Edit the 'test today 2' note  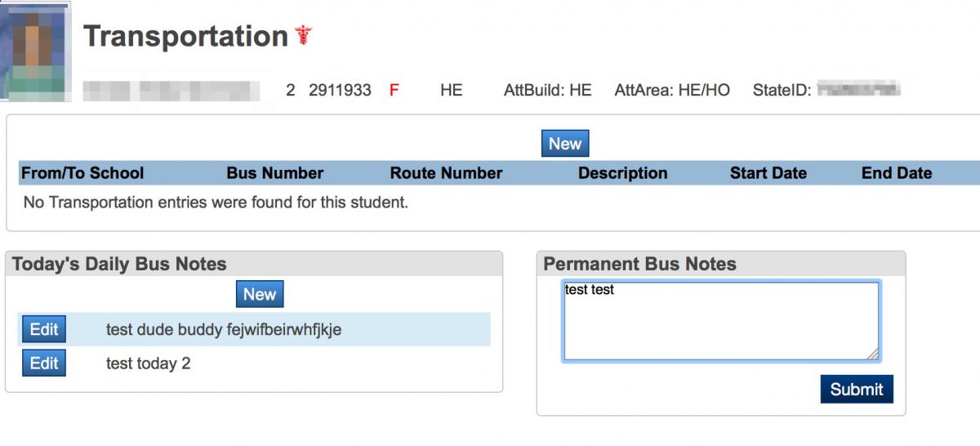point(44,363)
